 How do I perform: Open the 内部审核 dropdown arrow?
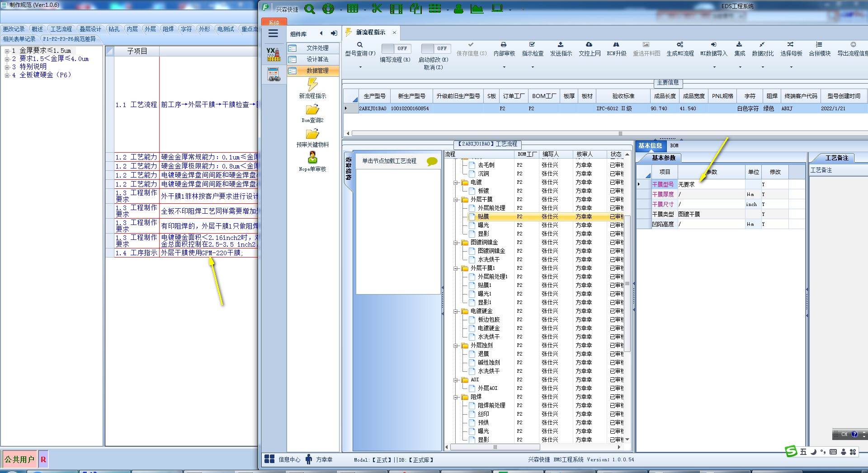(504, 67)
